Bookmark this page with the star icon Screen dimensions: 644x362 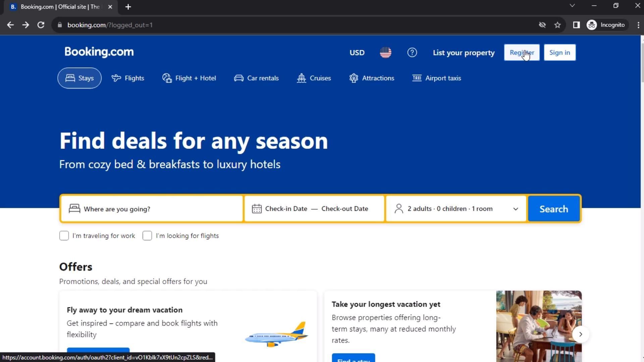point(557,25)
